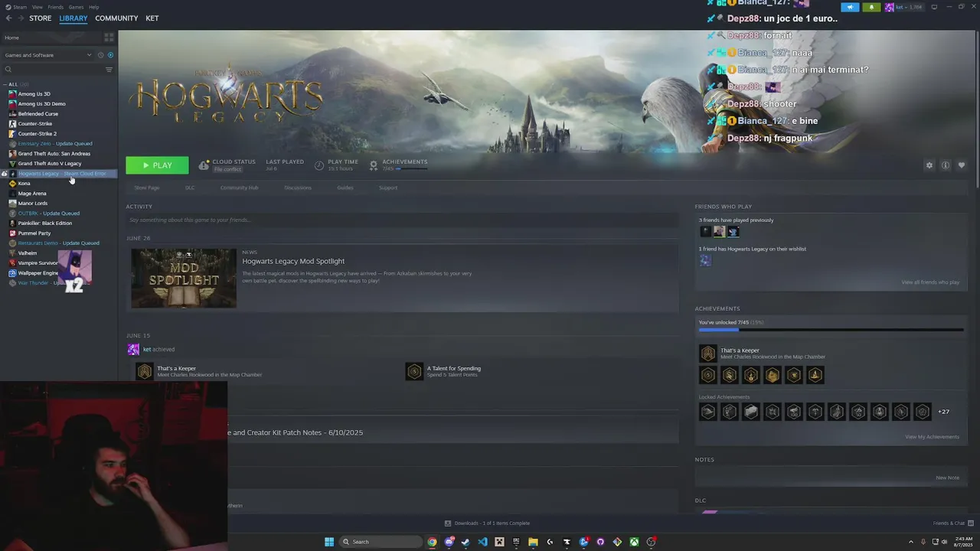Open the Mod Spotlight news thumbnail
Screen dimensions: 980x551
184,279
